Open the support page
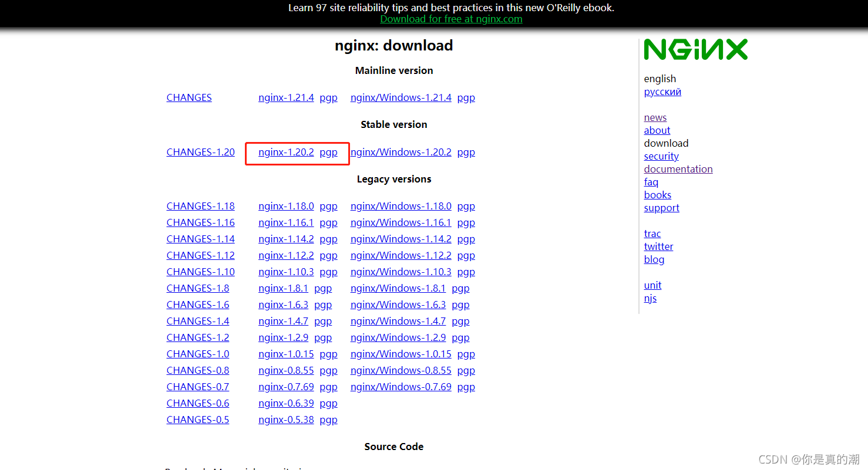 pos(662,208)
